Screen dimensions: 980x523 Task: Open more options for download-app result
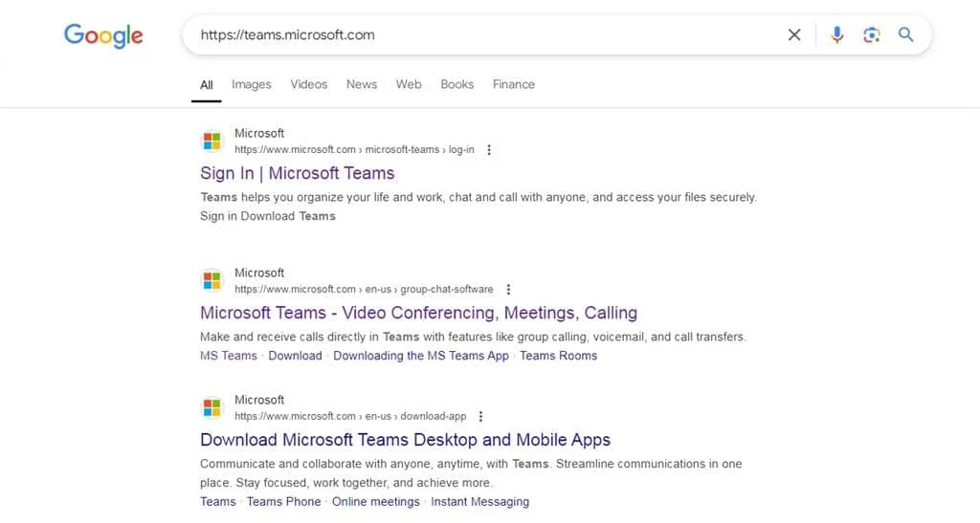[480, 416]
